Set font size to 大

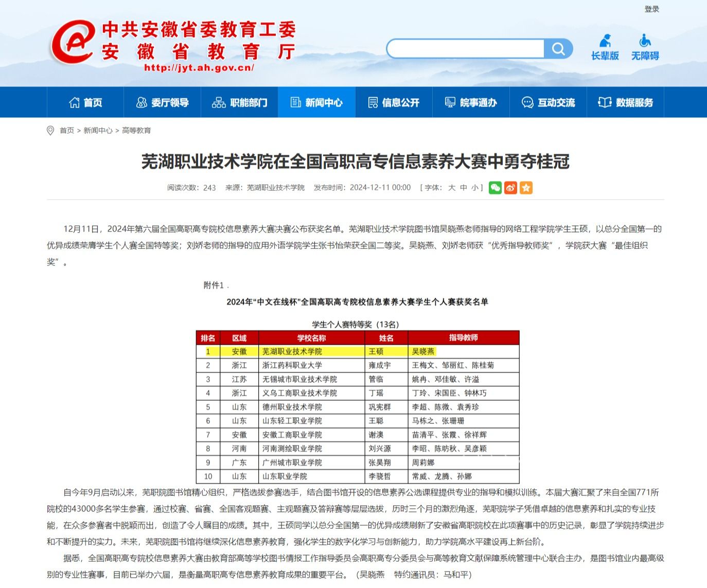(x=452, y=188)
